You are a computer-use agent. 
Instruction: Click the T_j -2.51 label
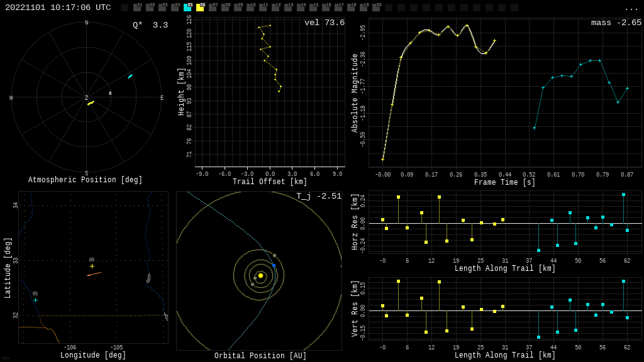click(319, 197)
